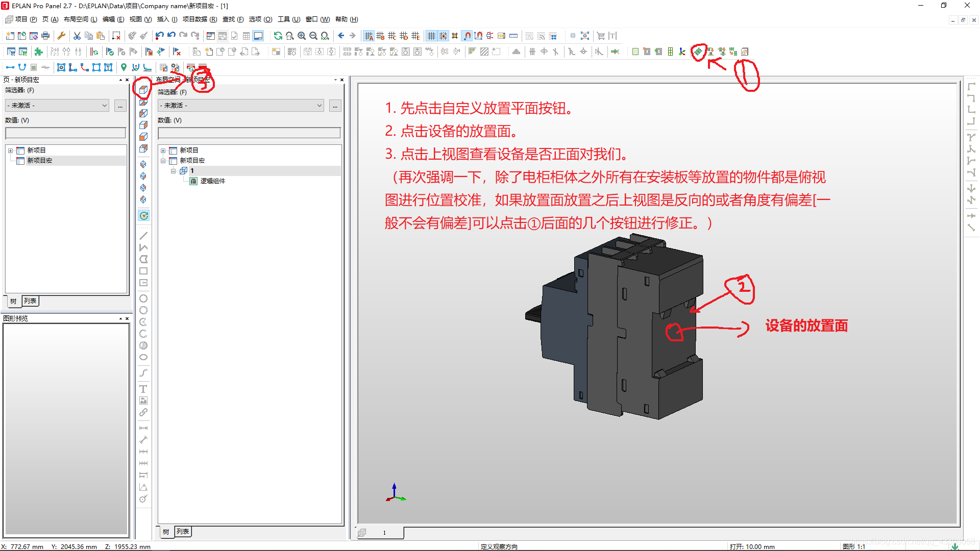
Task: Toggle snap to grid button
Action: 443,36
